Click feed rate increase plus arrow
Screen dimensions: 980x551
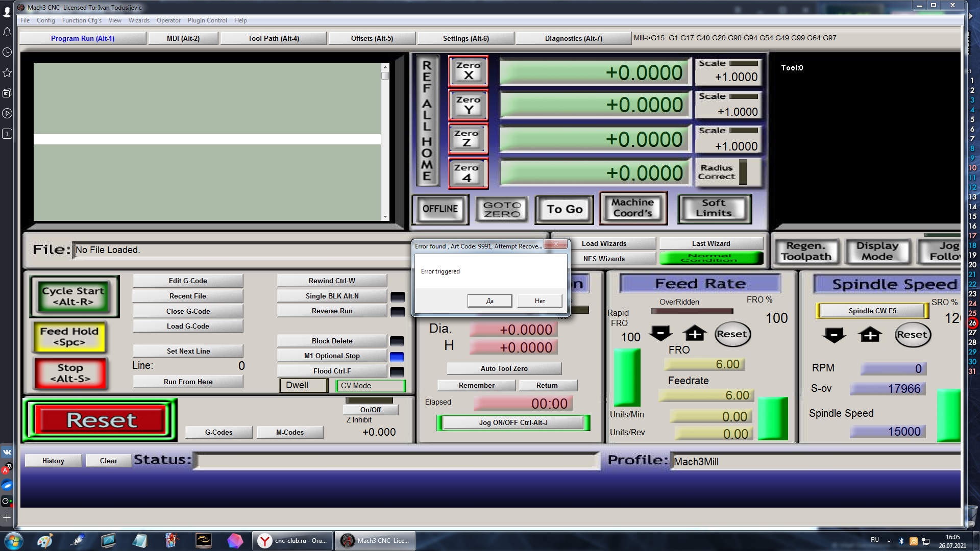pos(695,334)
